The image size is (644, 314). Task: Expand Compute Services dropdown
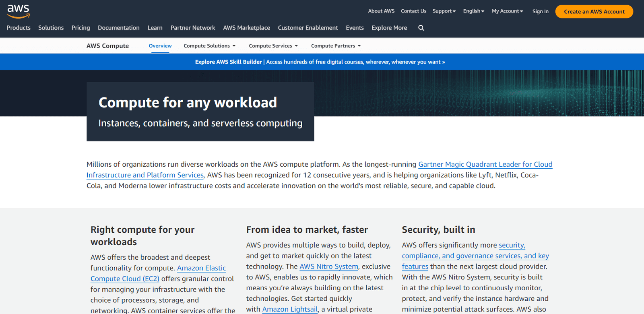point(273,46)
